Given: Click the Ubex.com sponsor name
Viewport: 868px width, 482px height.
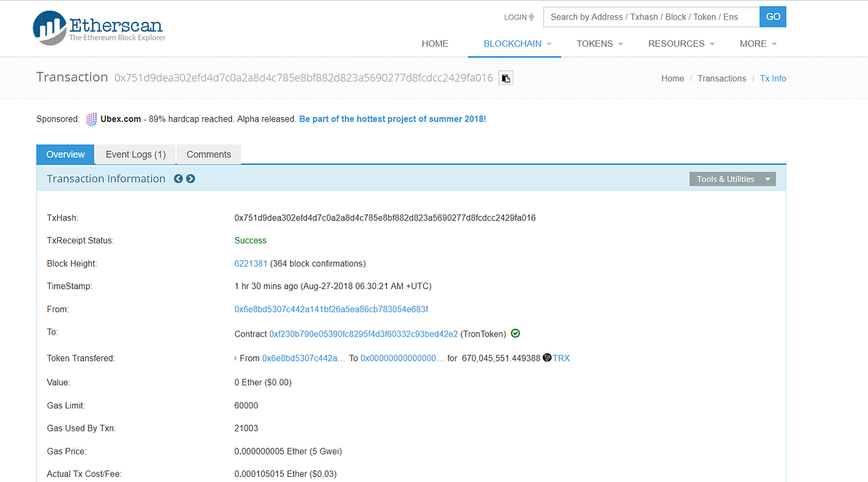Looking at the screenshot, I should click(x=122, y=119).
